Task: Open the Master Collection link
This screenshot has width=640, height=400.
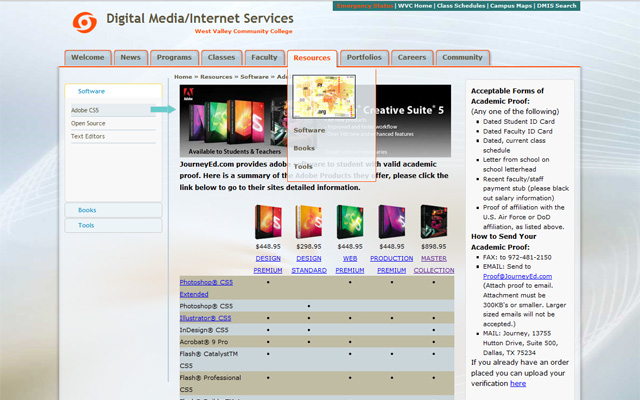Action: click(x=434, y=264)
